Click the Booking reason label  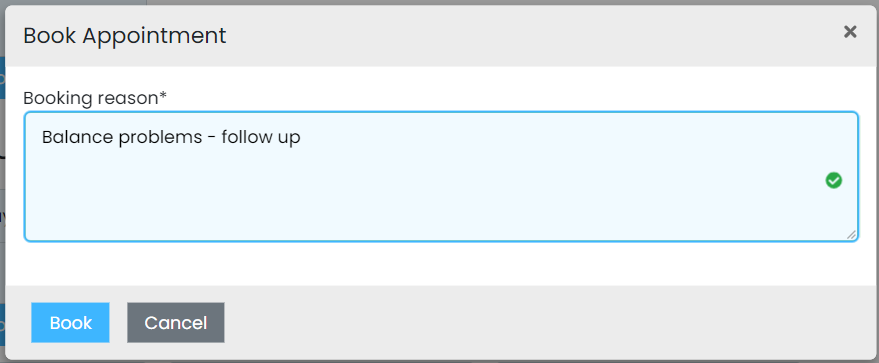coord(95,98)
